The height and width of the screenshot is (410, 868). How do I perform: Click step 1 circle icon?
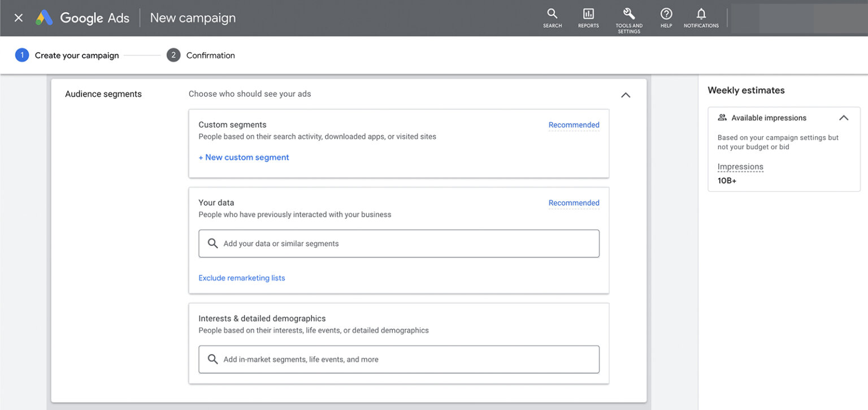coord(21,55)
